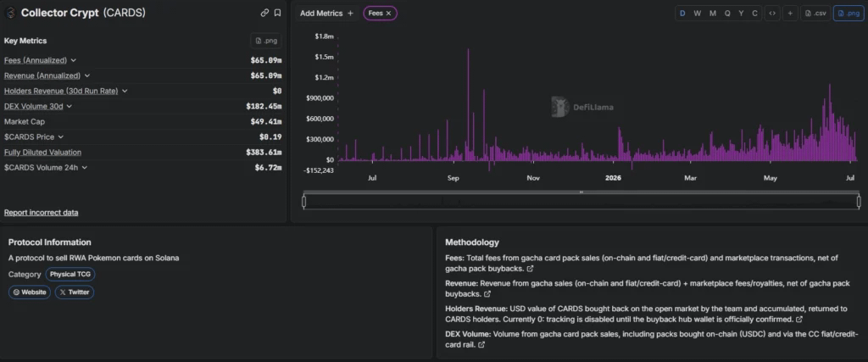Open the Collector Crypt logo icon
This screenshot has width=868, height=362.
(9, 13)
